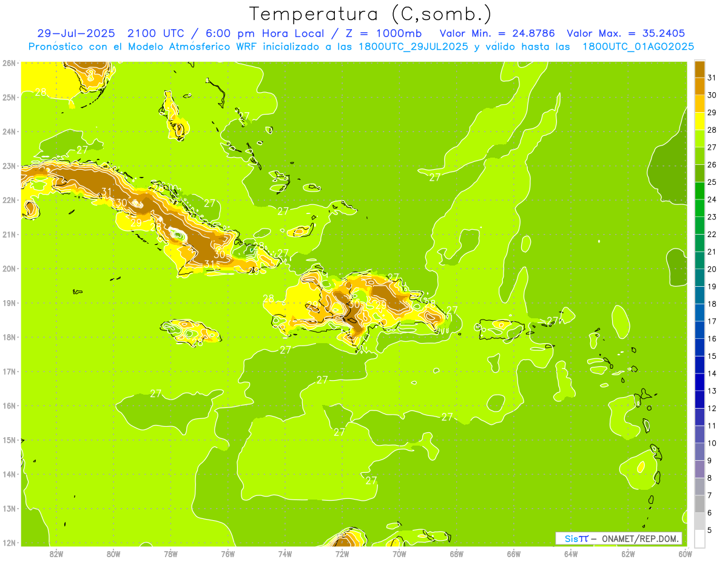Click the 21N latitude axis label
This screenshot has width=728, height=562.
point(9,234)
